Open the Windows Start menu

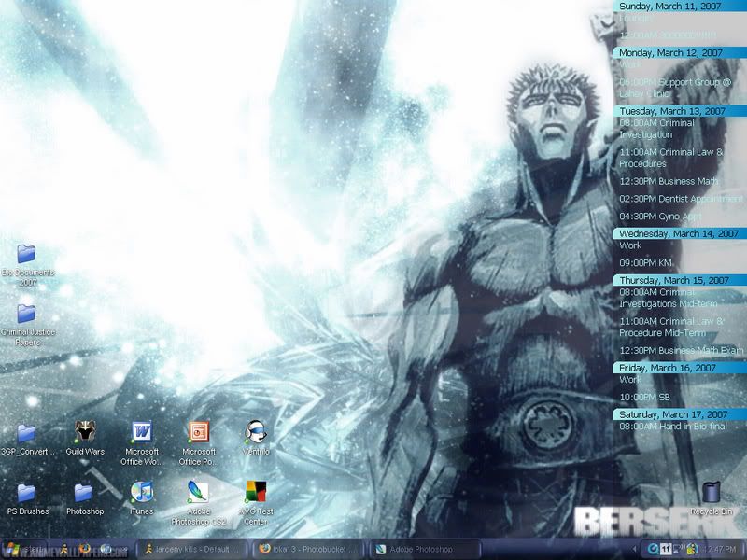(x=24, y=550)
